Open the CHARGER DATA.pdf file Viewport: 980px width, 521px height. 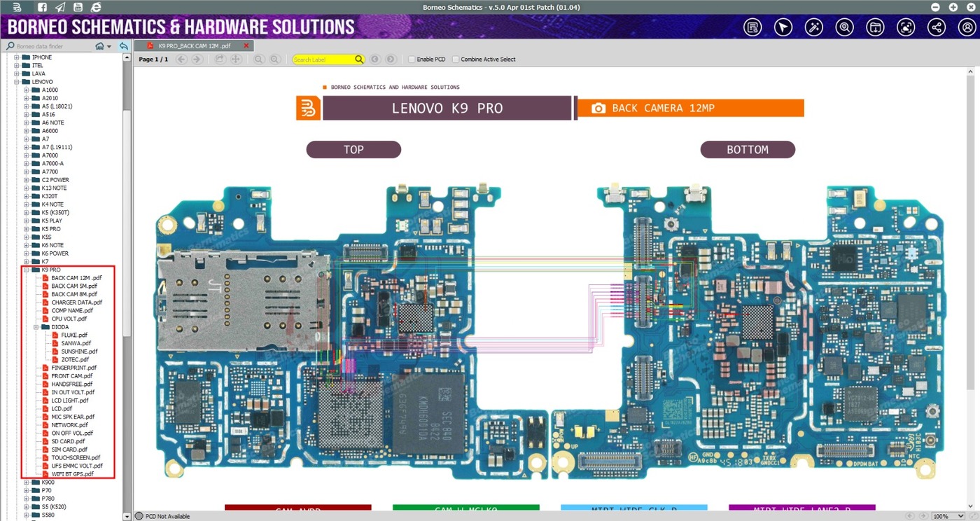tap(76, 303)
